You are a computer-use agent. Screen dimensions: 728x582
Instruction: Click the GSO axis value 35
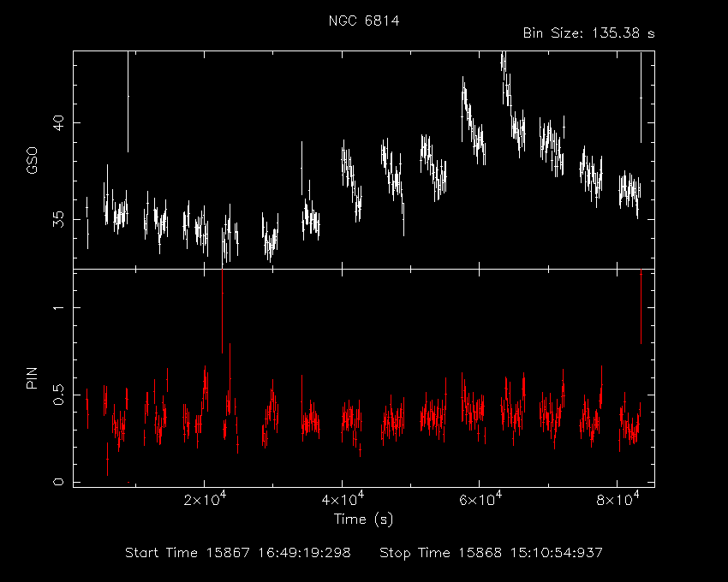coord(58,219)
